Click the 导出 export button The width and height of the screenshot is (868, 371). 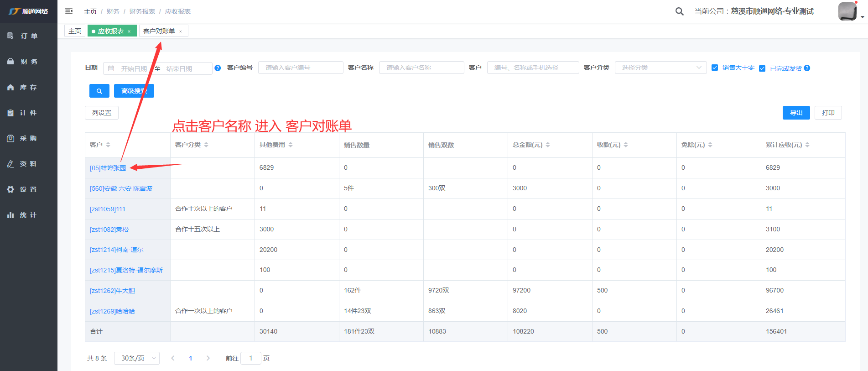[796, 113]
